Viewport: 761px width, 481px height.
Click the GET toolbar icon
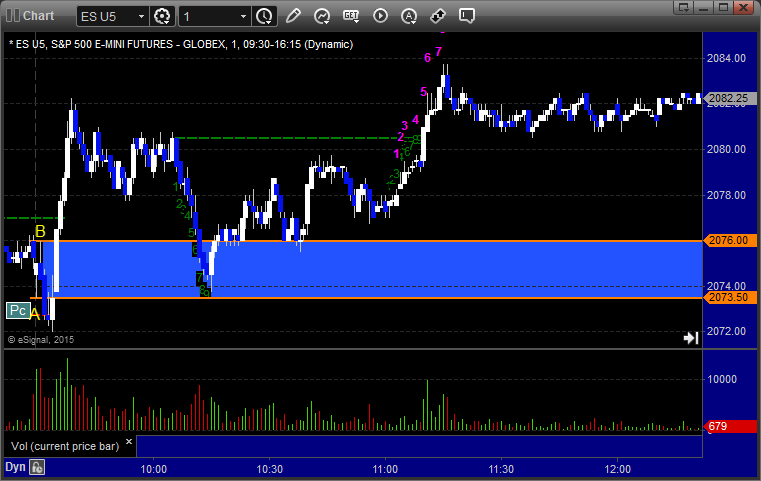tap(351, 17)
